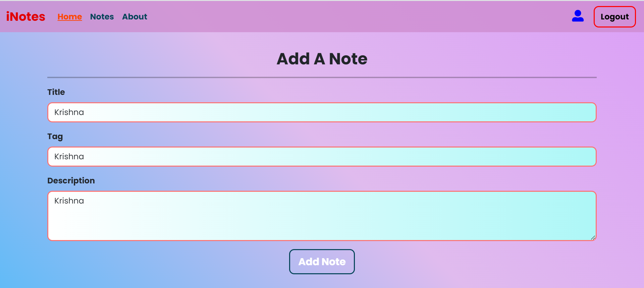Click the Add Note button
The height and width of the screenshot is (288, 644).
322,262
